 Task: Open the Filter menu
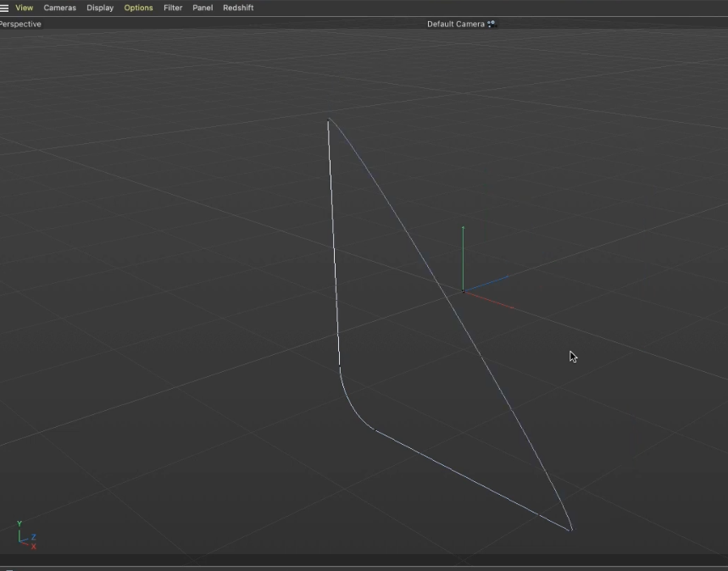pos(173,8)
